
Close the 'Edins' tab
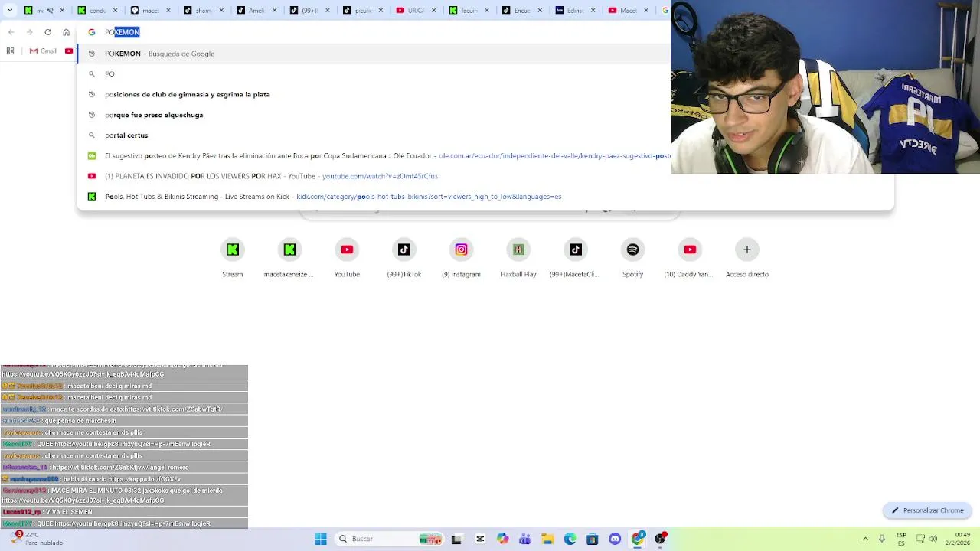[x=593, y=10]
